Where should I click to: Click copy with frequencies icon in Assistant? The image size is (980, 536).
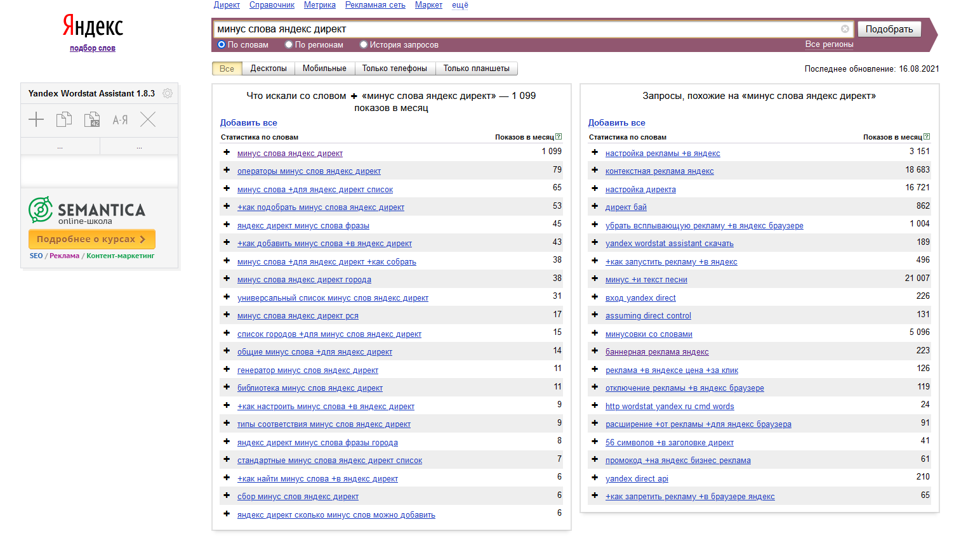(x=92, y=119)
